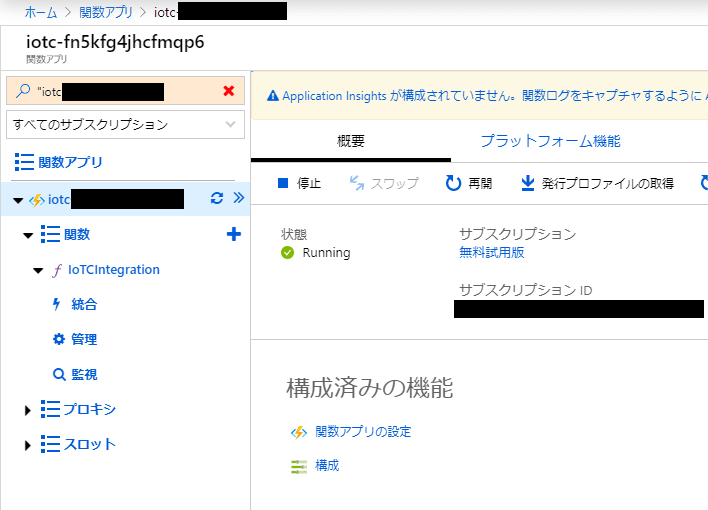Click the Running status text
The width and height of the screenshot is (708, 510).
click(x=326, y=253)
